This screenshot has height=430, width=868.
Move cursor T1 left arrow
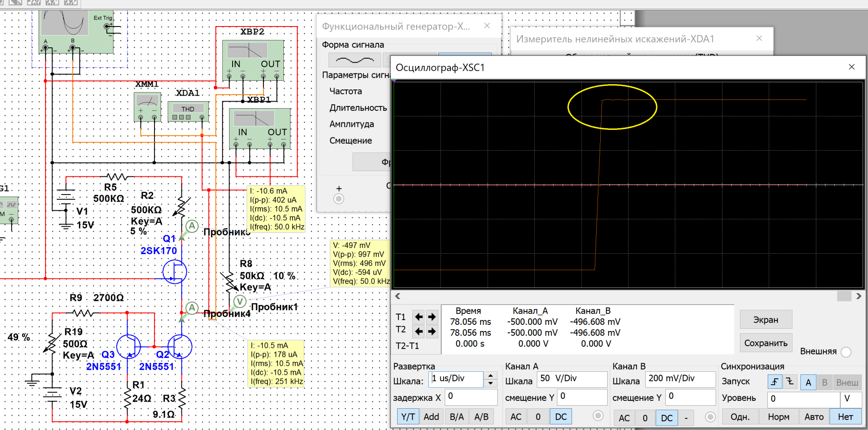click(418, 317)
